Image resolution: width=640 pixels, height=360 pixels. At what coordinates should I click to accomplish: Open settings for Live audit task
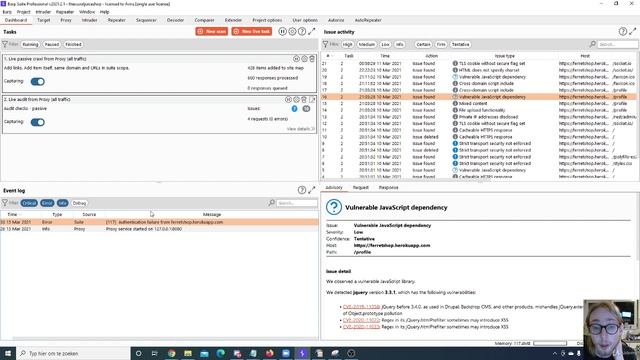(296, 100)
